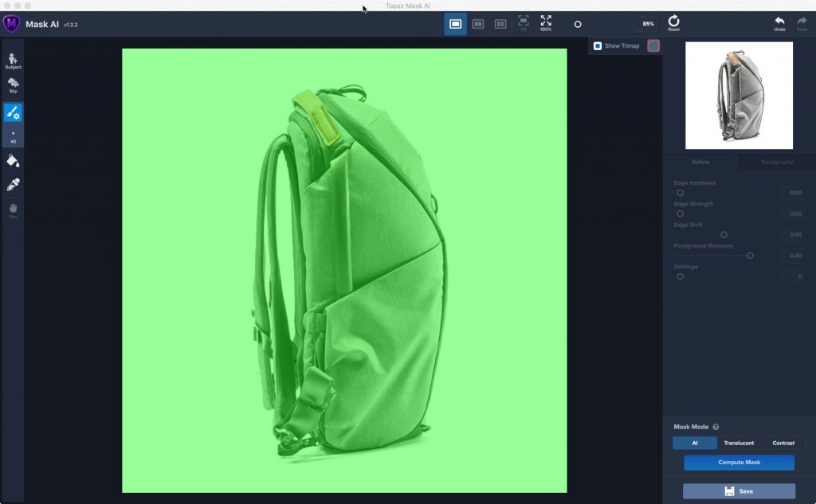Fit image to window
The height and width of the screenshot is (504, 816).
tap(524, 23)
